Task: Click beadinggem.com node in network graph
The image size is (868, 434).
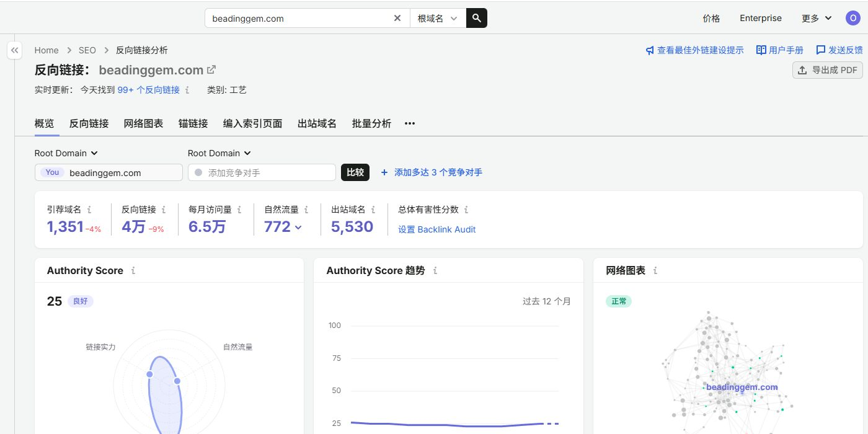Action: 742,387
